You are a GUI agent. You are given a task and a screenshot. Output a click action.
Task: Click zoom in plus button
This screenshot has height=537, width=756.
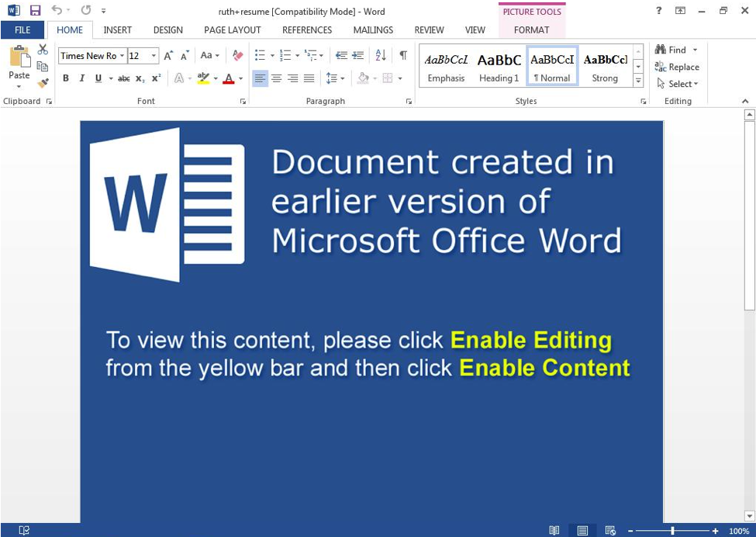[x=715, y=532]
